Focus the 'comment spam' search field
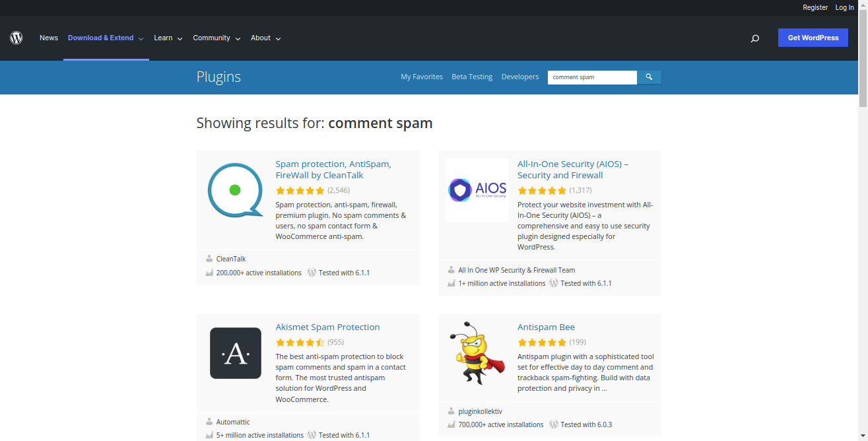The width and height of the screenshot is (868, 441). click(x=592, y=77)
